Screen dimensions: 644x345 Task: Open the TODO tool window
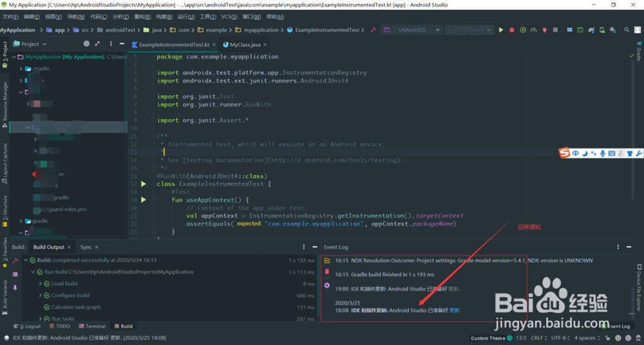pyautogui.click(x=60, y=326)
